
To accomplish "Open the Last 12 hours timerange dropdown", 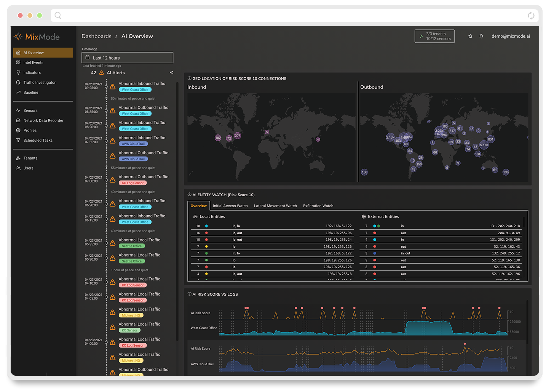I will click(x=127, y=58).
